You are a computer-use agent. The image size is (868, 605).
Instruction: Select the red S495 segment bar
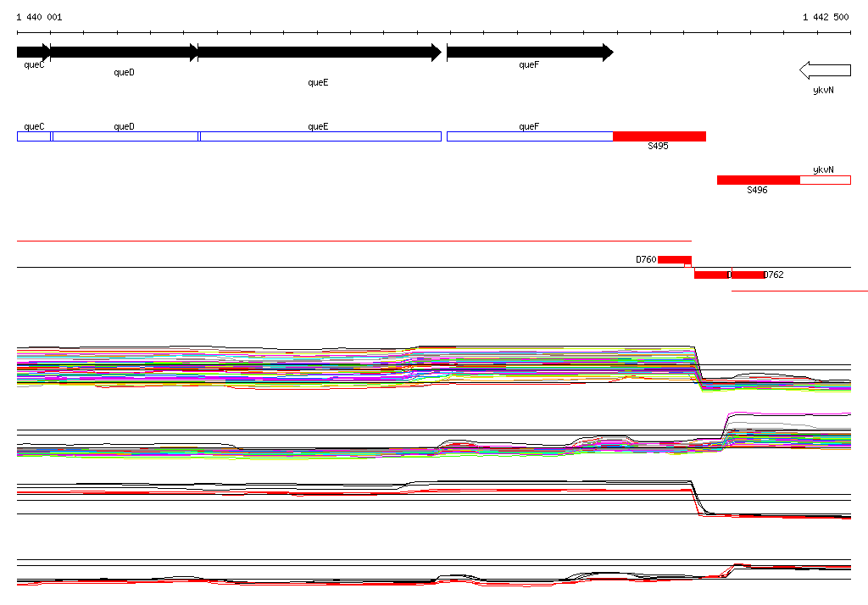(x=659, y=136)
